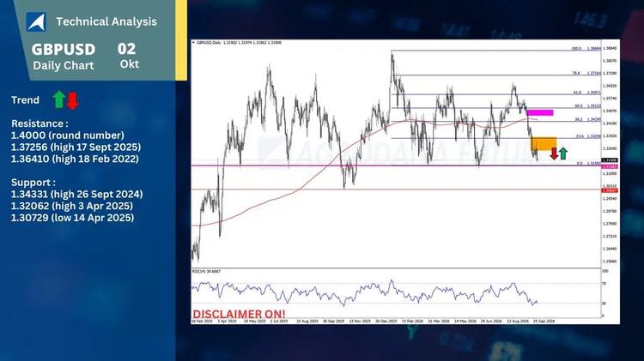Select the orange zone rectangle on chart
644x361 pixels.
point(544,143)
